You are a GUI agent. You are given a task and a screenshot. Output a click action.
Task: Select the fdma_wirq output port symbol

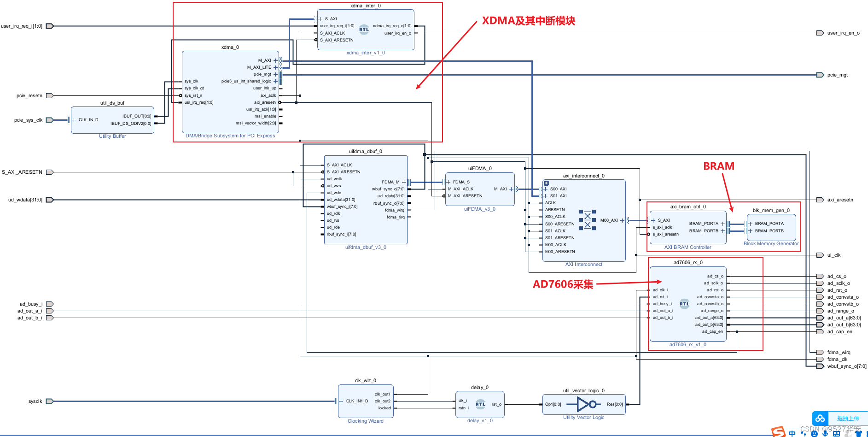point(820,352)
